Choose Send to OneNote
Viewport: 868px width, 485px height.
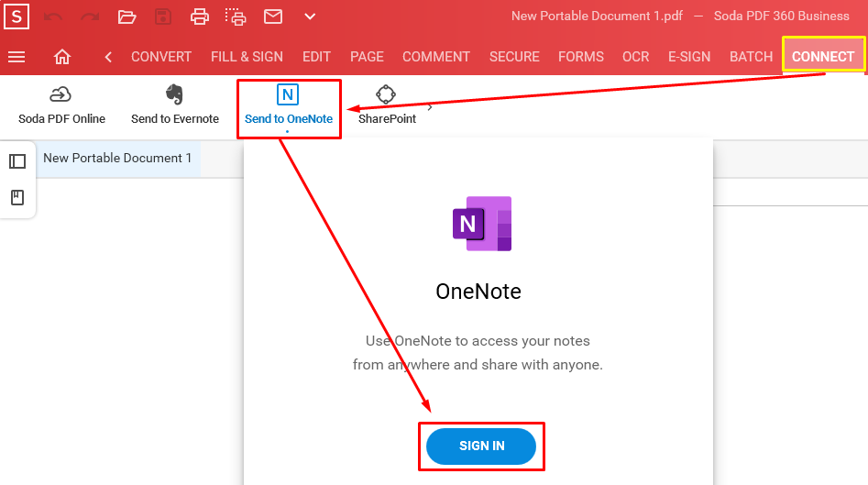pyautogui.click(x=289, y=106)
